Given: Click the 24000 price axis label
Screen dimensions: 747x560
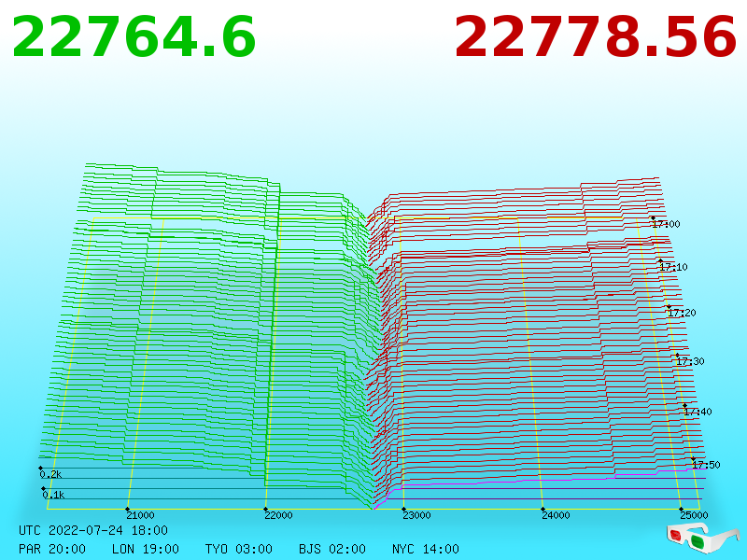Looking at the screenshot, I should (x=556, y=515).
